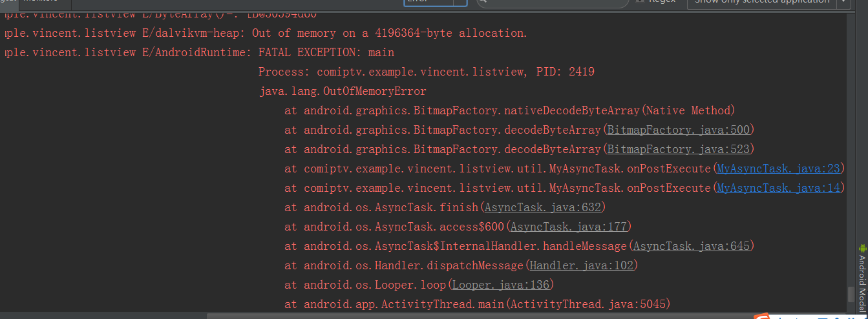
Task: Open the BitmapFactory.java:500 stack trace link
Action: click(x=678, y=130)
